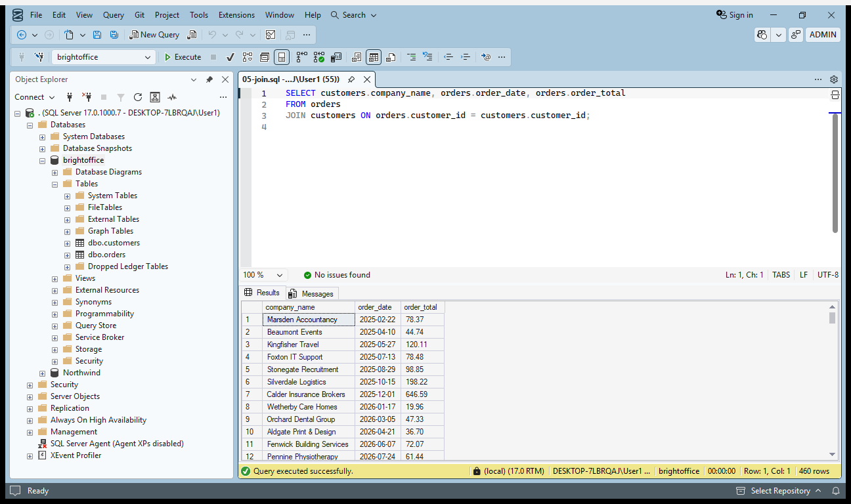Image resolution: width=851 pixels, height=504 pixels.
Task: Open the Copilot icon near ADMIN
Action: coord(762,35)
